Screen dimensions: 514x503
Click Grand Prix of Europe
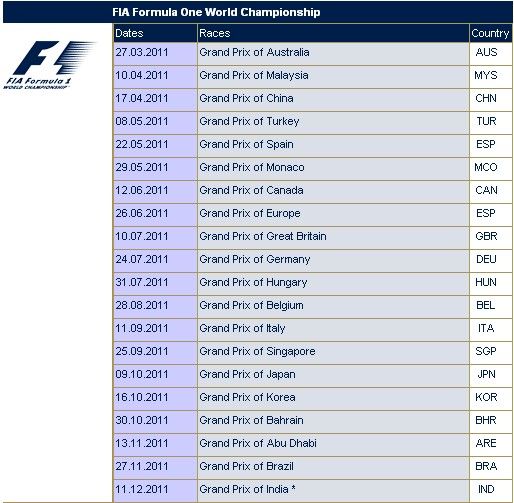250,213
